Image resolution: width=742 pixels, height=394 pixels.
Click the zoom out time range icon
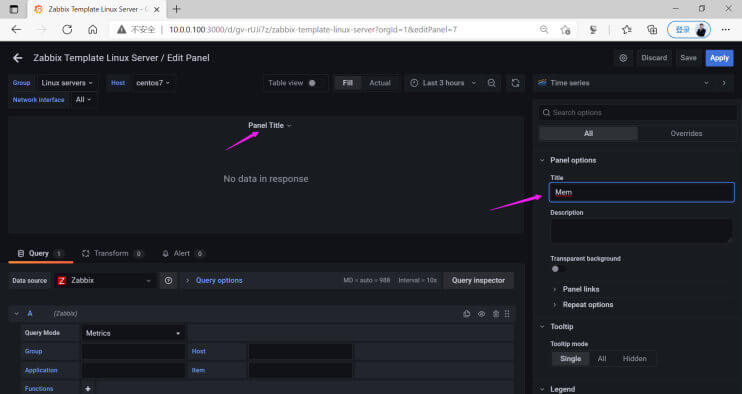(492, 83)
